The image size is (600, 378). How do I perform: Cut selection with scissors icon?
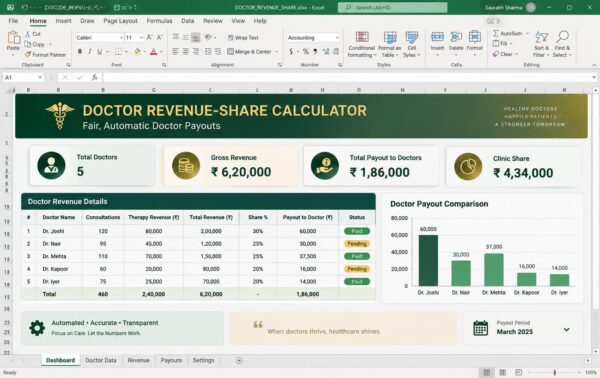28,34
